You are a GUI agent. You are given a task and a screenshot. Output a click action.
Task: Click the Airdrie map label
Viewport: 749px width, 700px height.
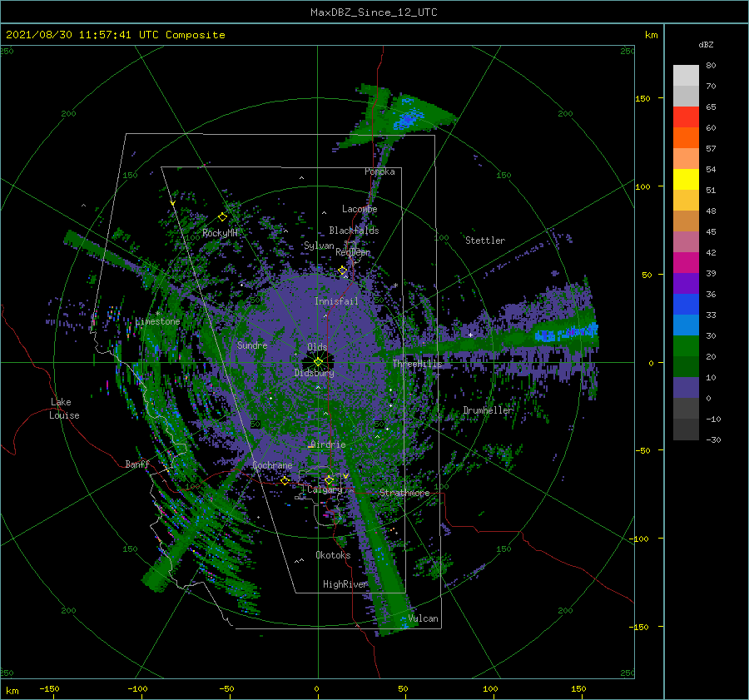point(328,444)
